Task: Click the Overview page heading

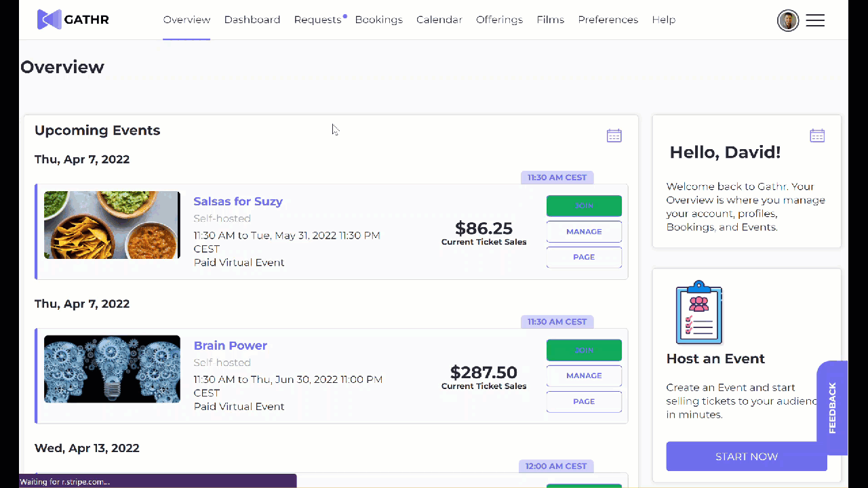Action: click(x=62, y=67)
